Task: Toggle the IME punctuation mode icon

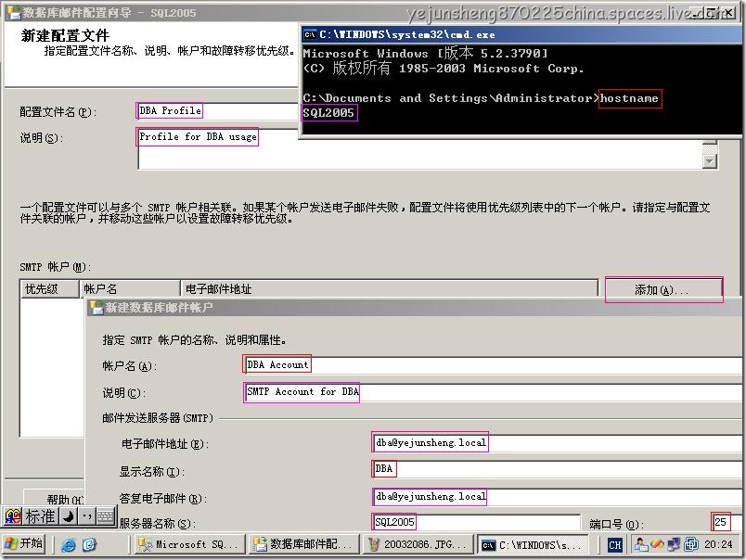Action: (x=87, y=516)
